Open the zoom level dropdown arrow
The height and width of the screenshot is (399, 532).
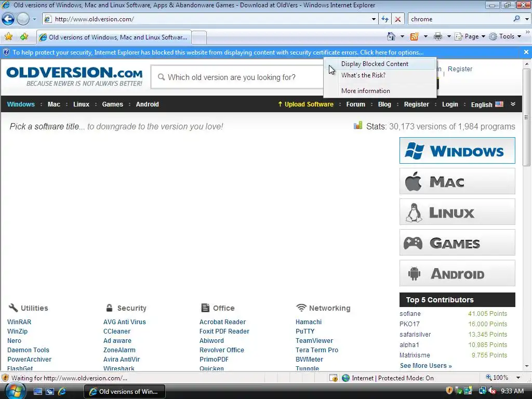(518, 378)
